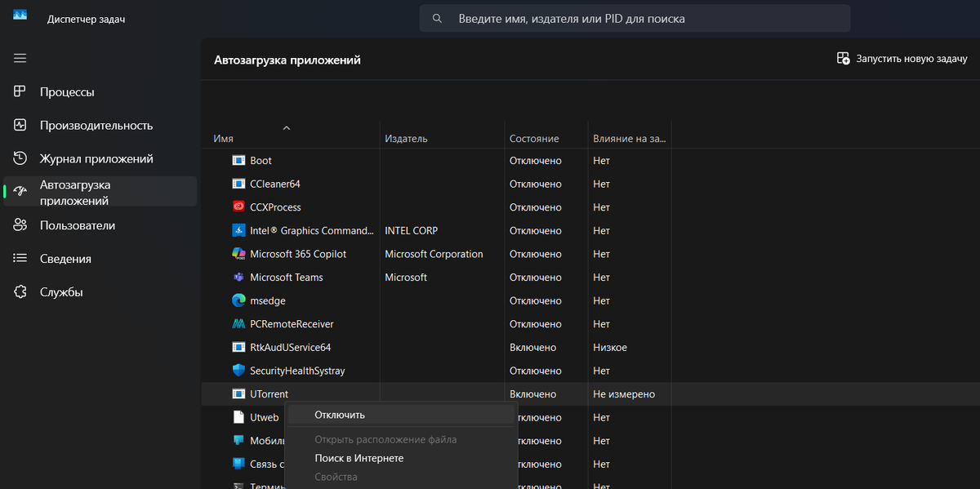This screenshot has width=980, height=489.
Task: Open the hamburger navigation menu
Action: 20,58
